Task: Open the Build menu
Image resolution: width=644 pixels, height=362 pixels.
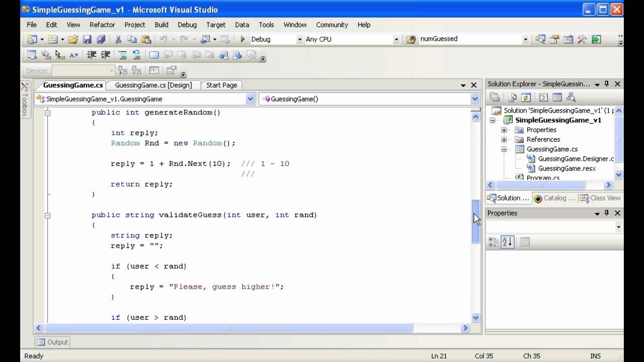Action: click(x=162, y=25)
